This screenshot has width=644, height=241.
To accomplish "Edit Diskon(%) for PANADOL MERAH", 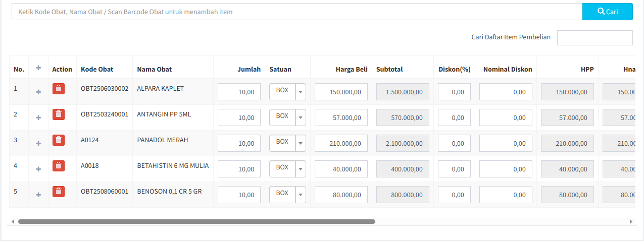I will (x=454, y=143).
